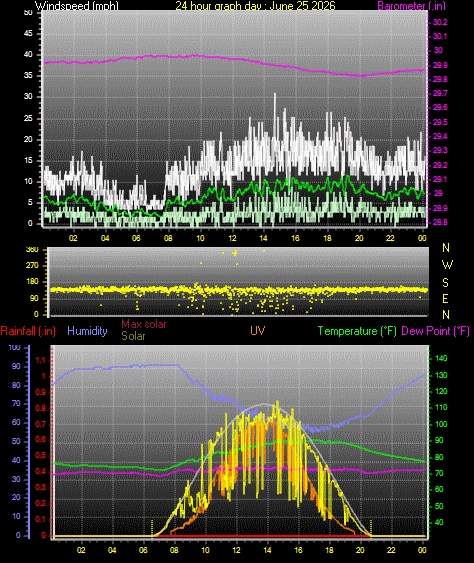Select wind direction axis value 180
Screen dimensions: 474x563
[x=32, y=282]
